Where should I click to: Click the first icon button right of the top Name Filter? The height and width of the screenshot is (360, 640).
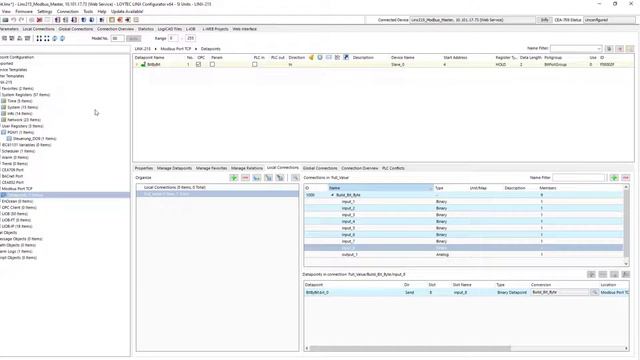[x=609, y=49]
